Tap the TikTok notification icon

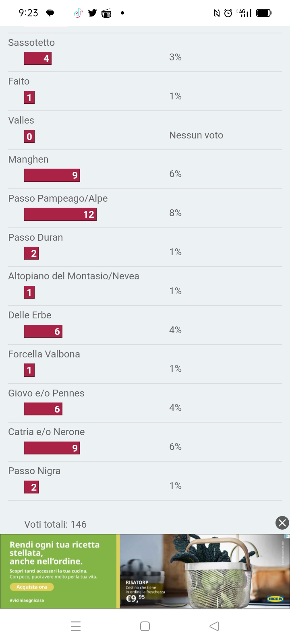[x=78, y=13]
